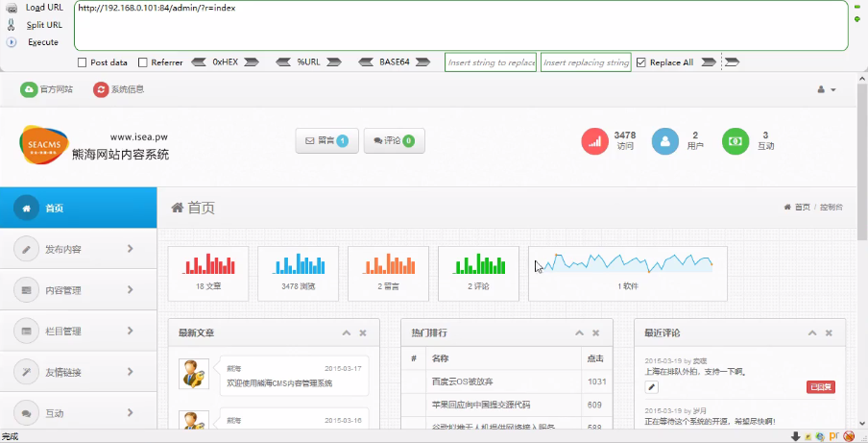Image resolution: width=868 pixels, height=443 pixels.
Task: Click the SEACMS logo
Action: point(44,144)
